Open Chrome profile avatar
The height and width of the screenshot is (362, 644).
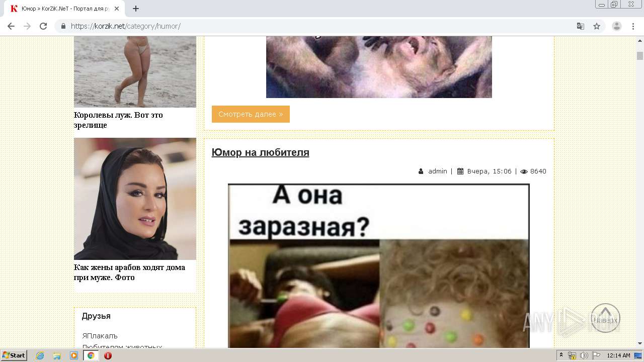pos(617,26)
